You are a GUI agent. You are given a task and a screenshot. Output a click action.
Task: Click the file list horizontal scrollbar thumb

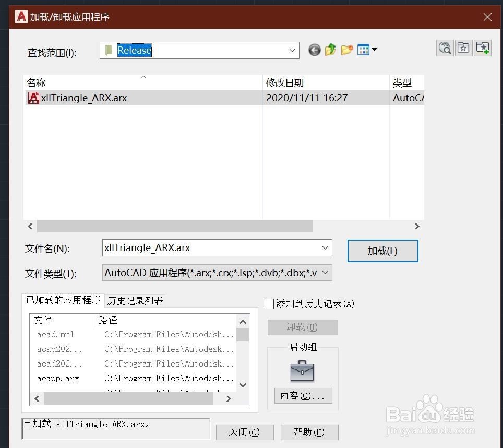(x=175, y=226)
